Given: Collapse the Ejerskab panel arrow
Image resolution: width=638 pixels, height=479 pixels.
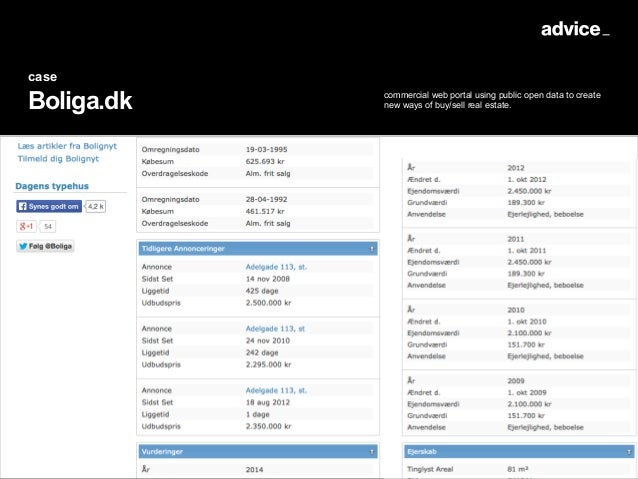Looking at the screenshot, I should [629, 452].
